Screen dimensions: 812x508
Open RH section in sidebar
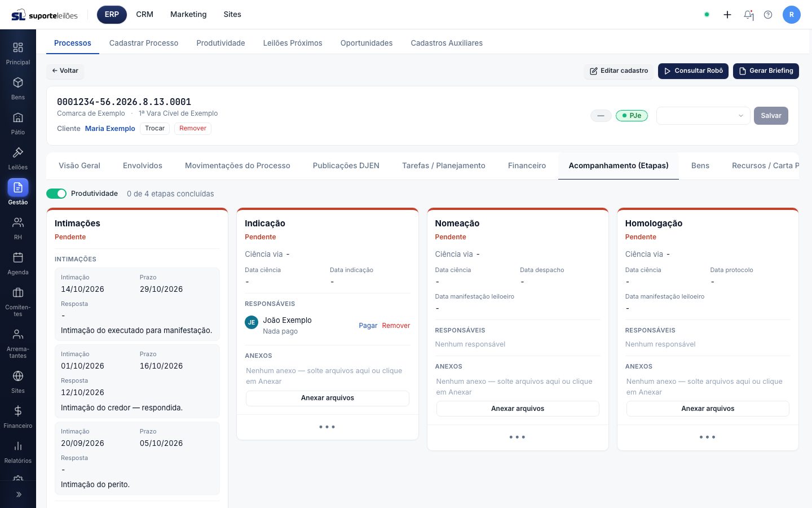(18, 229)
